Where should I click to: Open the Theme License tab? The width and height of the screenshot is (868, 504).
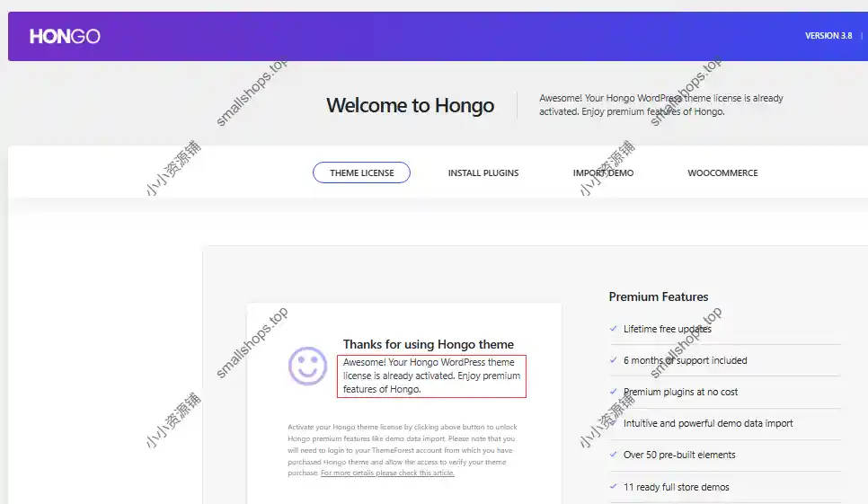(x=361, y=172)
